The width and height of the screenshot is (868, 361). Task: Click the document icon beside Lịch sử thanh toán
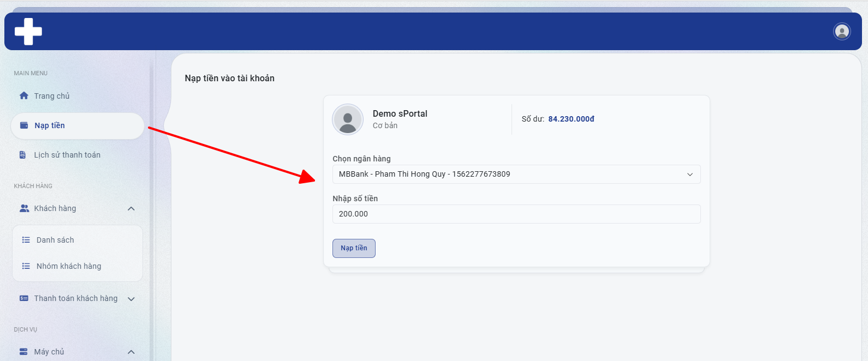(23, 155)
